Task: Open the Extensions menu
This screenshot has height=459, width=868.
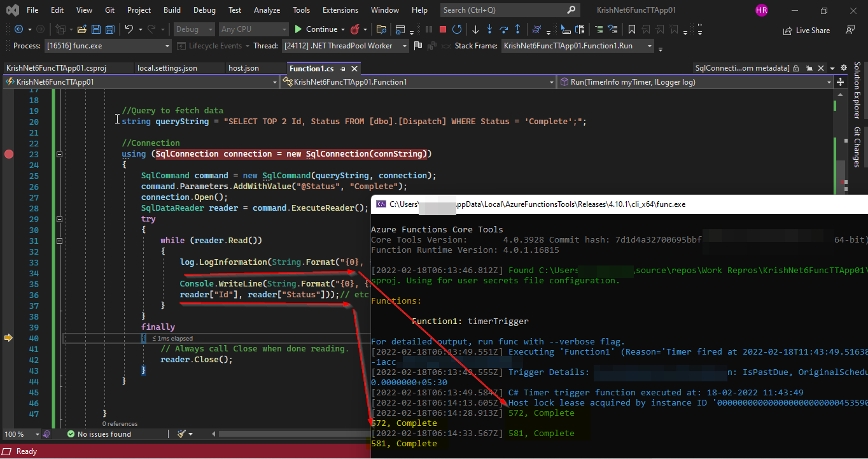Action: [340, 10]
